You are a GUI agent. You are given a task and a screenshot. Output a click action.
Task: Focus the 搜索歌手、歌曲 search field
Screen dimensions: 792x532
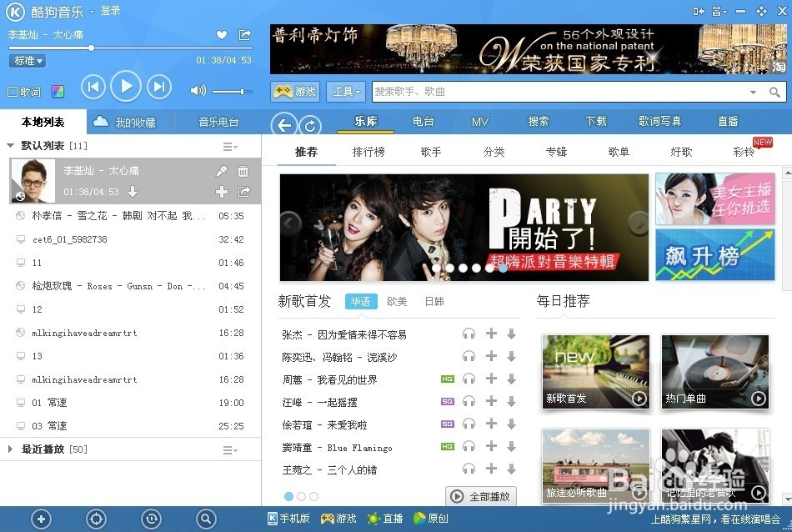pos(558,92)
